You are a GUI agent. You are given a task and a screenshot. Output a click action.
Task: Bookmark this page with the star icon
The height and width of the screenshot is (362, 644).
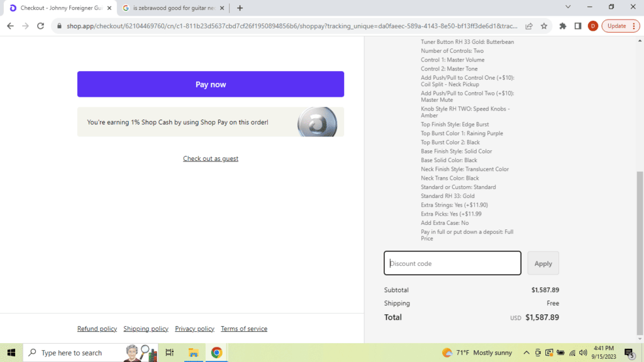coord(544,26)
